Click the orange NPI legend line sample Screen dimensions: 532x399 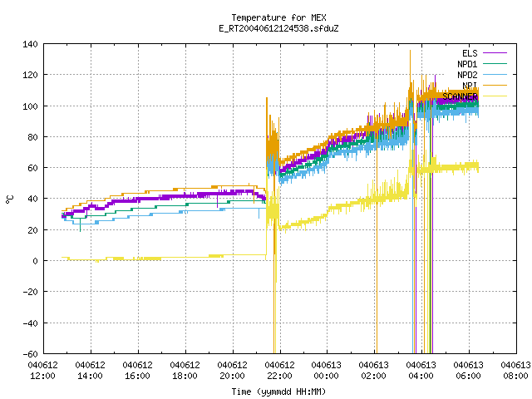pos(495,85)
